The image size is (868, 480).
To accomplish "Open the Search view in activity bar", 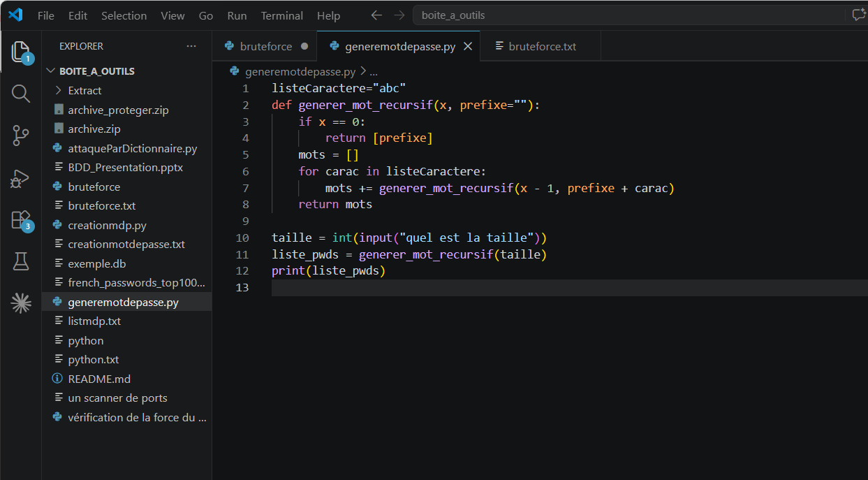I will [x=21, y=94].
